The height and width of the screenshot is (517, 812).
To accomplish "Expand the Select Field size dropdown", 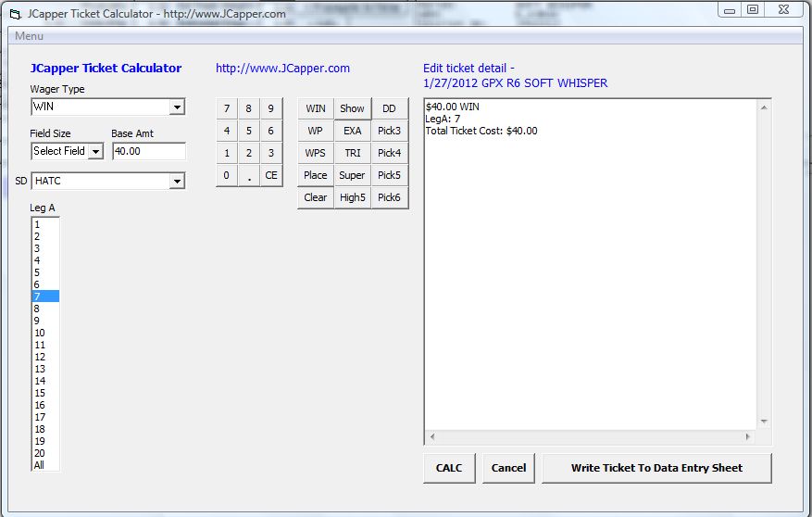I will click(x=95, y=151).
